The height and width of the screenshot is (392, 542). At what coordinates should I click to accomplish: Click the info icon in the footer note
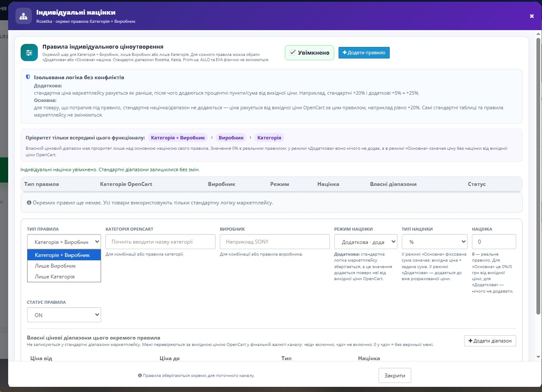click(x=140, y=376)
